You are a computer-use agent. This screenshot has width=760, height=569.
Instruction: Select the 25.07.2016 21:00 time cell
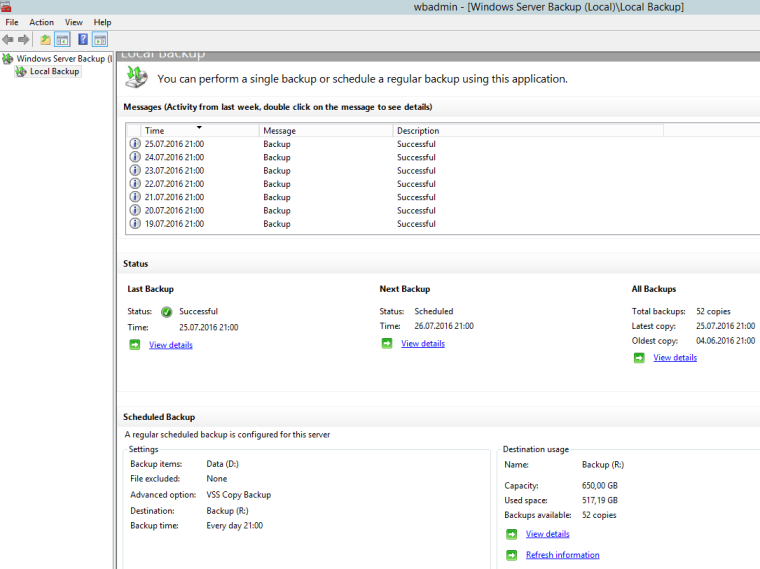[174, 144]
